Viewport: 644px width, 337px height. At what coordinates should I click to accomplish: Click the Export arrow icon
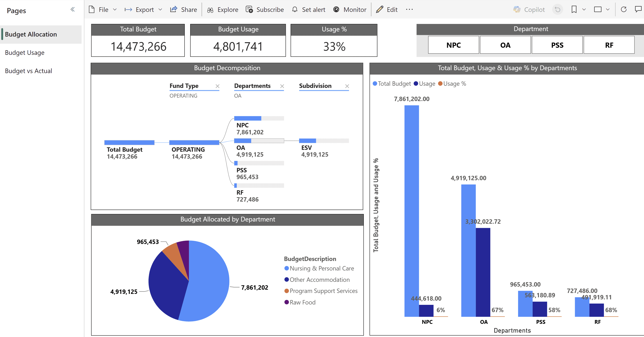click(128, 10)
